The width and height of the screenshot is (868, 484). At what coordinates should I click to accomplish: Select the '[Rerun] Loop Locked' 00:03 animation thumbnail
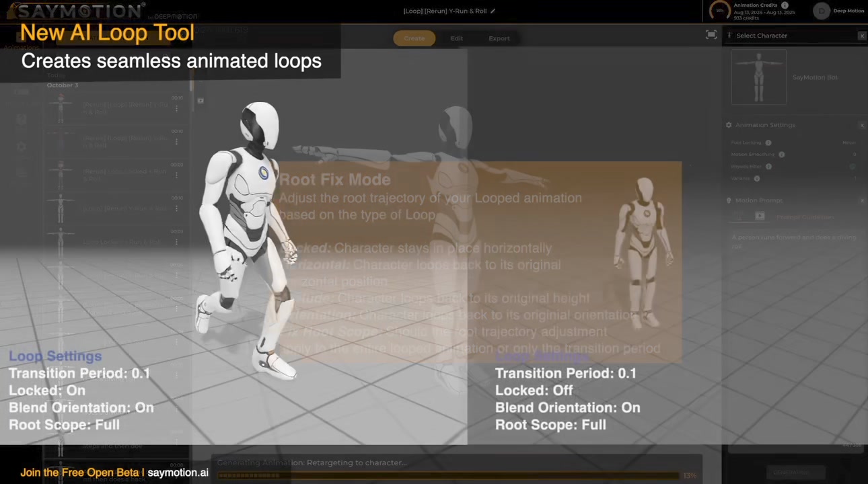[x=61, y=175]
